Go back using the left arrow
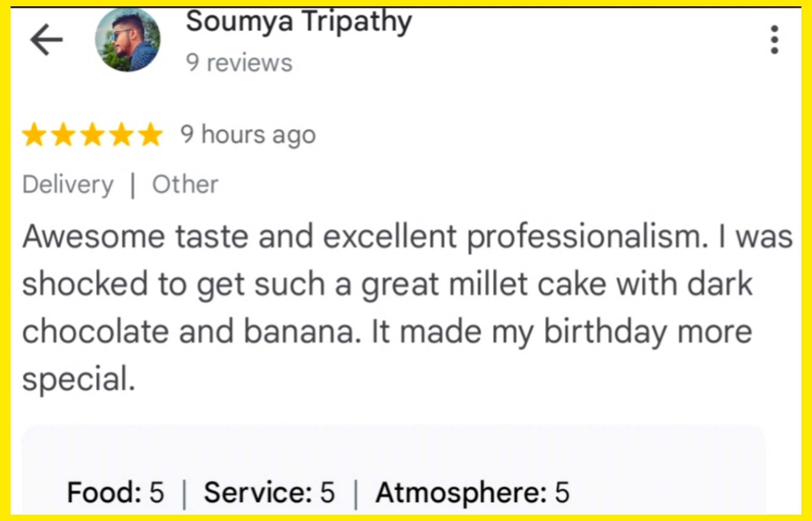The image size is (812, 521). 47,40
